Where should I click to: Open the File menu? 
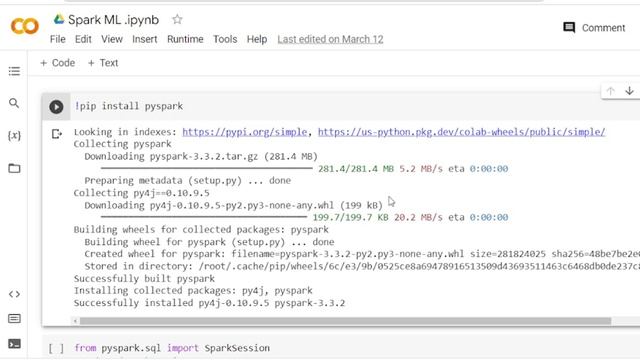point(58,39)
